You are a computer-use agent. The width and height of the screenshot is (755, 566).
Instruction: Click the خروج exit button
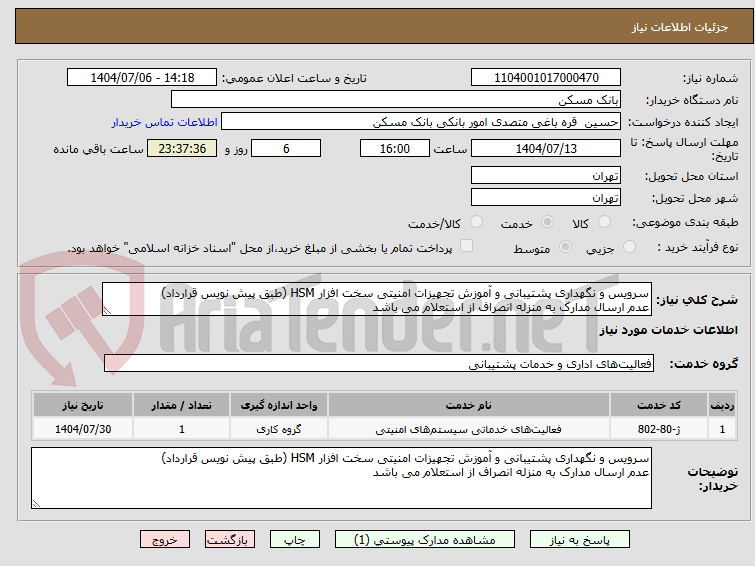pyautogui.click(x=165, y=540)
